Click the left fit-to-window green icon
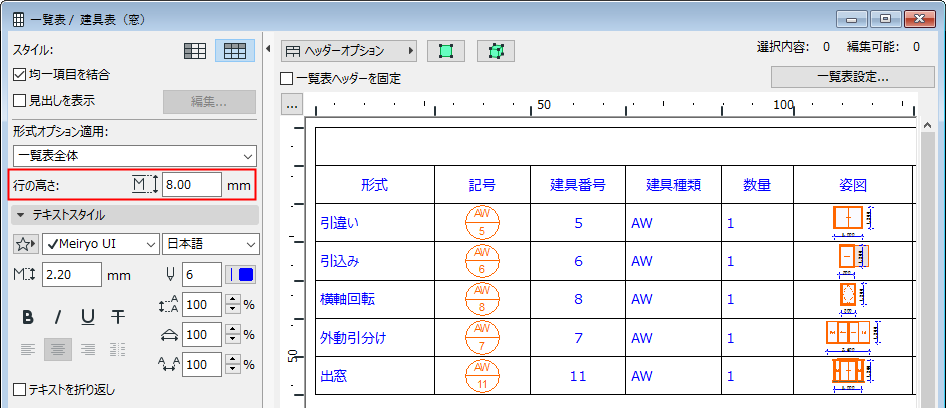Image resolution: width=946 pixels, height=408 pixels. tap(445, 51)
